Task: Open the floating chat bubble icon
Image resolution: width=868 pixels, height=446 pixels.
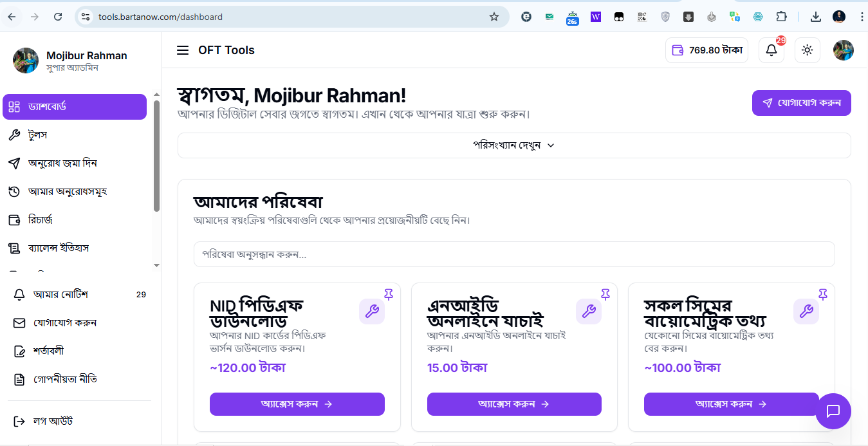Action: (x=833, y=411)
